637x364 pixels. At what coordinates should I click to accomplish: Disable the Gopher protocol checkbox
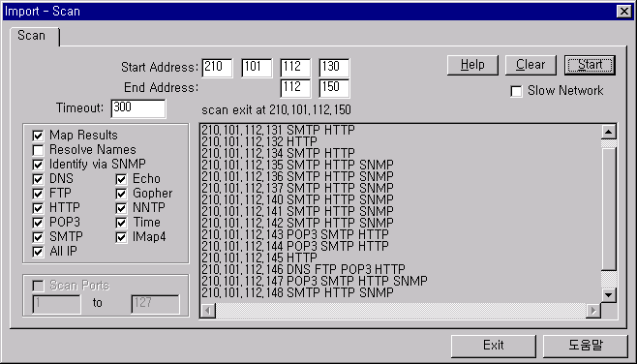(121, 194)
